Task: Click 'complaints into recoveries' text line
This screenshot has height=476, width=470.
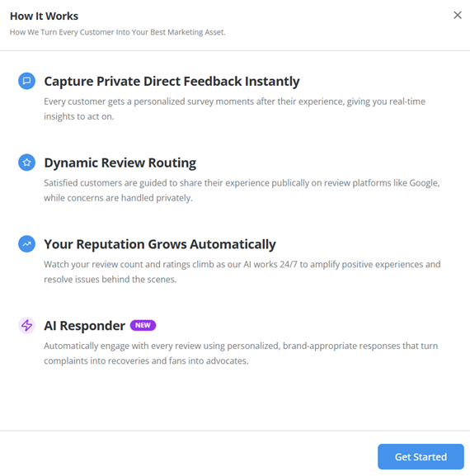Action: [146, 361]
